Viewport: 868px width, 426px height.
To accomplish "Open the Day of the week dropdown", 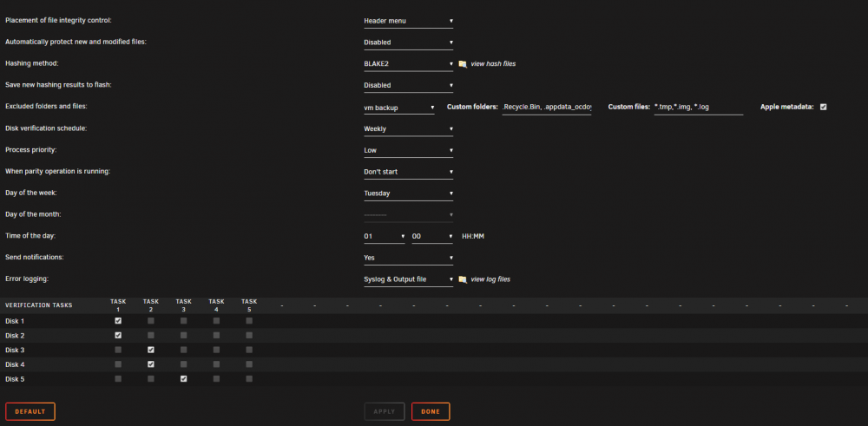I will (x=408, y=193).
